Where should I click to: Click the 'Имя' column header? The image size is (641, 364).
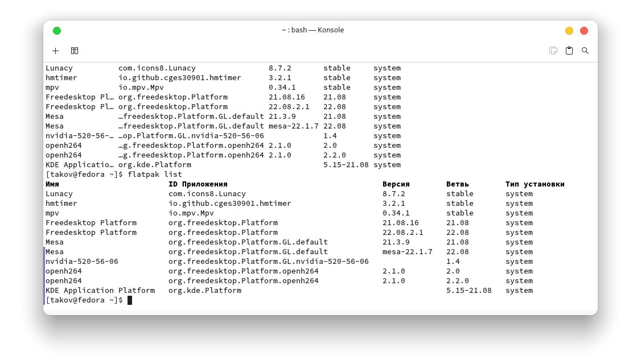[x=52, y=184]
